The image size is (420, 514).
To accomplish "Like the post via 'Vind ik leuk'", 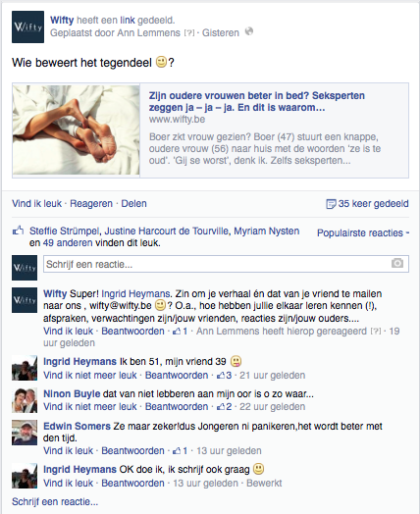I will pos(36,204).
